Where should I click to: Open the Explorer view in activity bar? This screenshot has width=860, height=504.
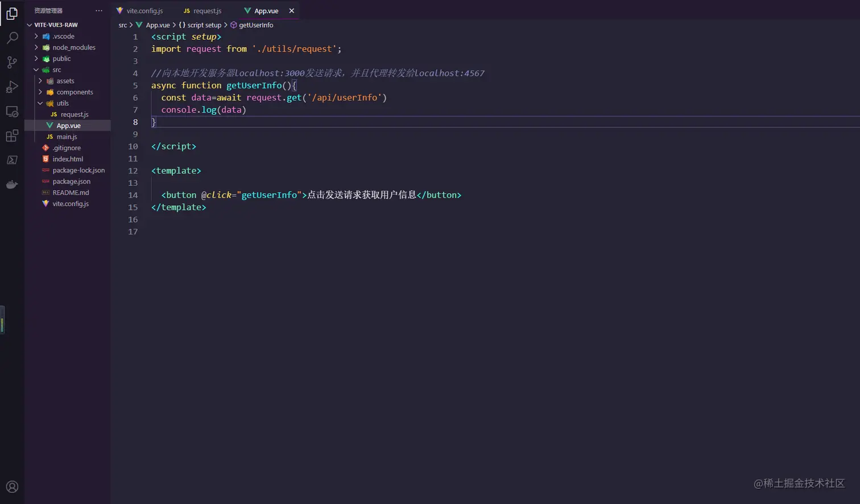tap(12, 14)
